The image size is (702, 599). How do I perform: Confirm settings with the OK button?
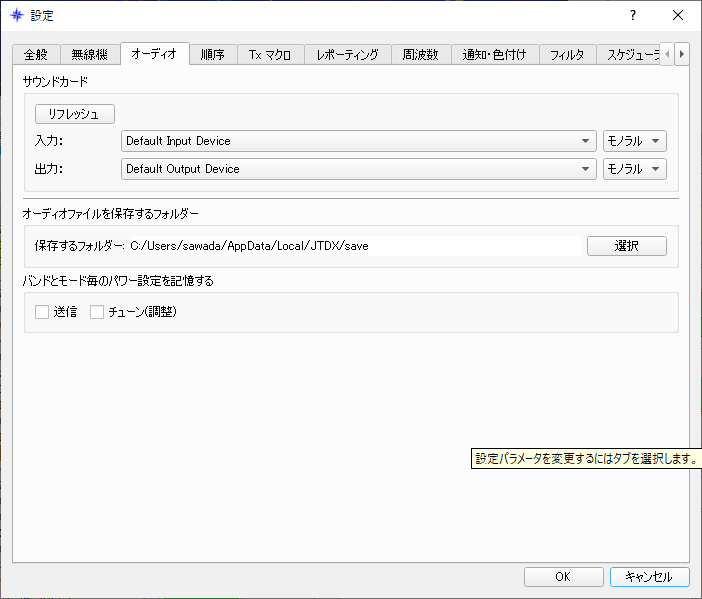coord(563,577)
